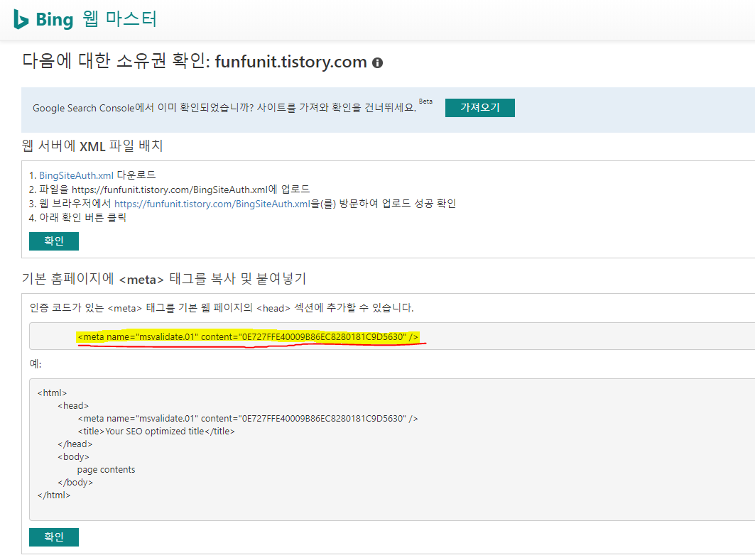The height and width of the screenshot is (560, 755).
Task: Open the https://funfunit.tistory.com/BingSiteAuth.xml link
Action: coord(212,204)
